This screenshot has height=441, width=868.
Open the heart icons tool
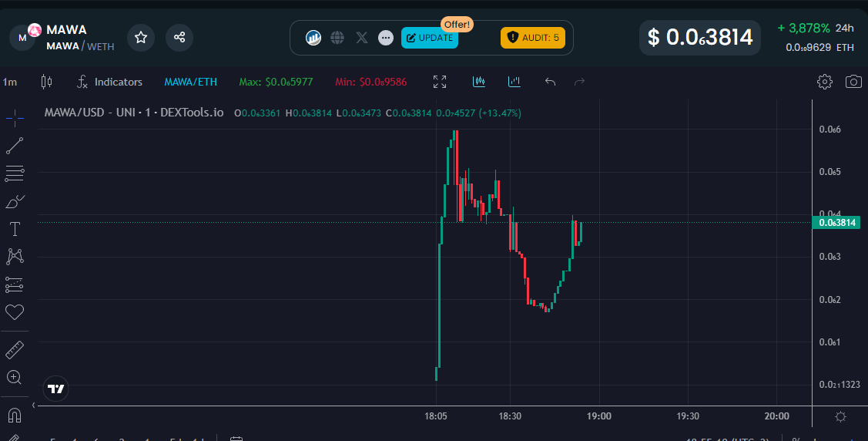click(x=15, y=312)
